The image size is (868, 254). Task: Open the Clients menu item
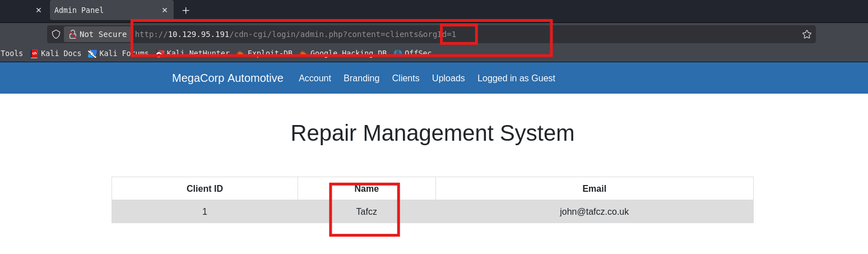point(406,78)
